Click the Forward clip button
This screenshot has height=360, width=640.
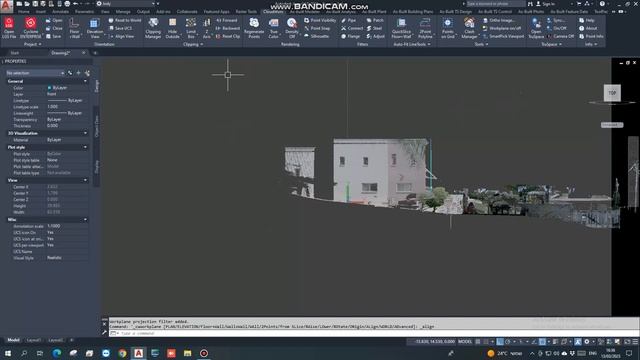tap(227, 20)
